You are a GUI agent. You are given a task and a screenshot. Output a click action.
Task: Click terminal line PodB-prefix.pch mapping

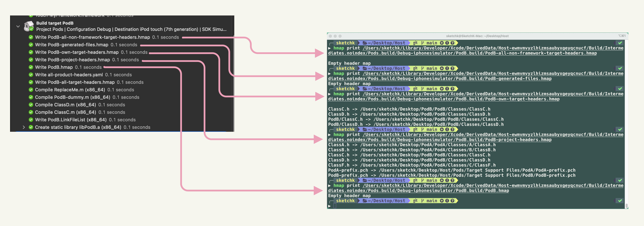click(x=452, y=175)
